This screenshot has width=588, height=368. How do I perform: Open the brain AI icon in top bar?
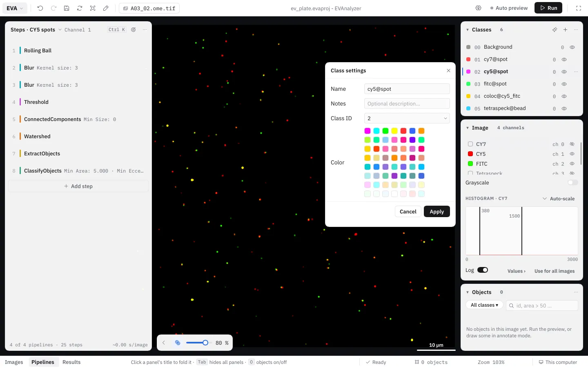(479, 8)
